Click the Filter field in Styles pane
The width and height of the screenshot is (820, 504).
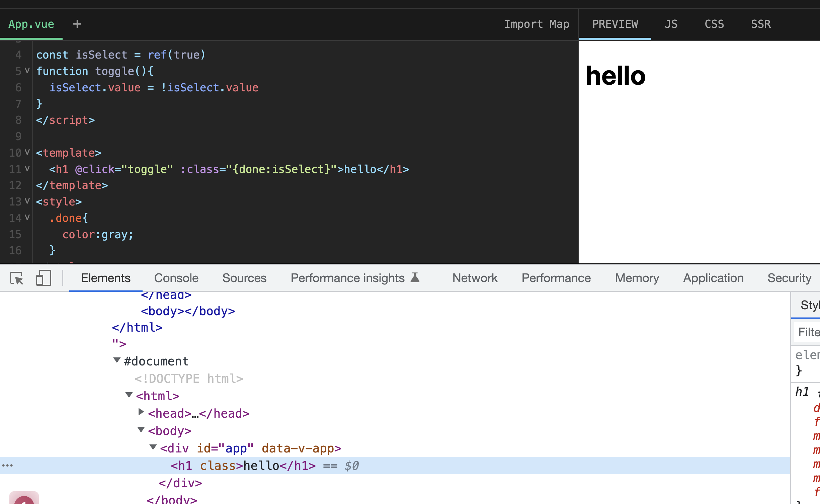(x=807, y=332)
